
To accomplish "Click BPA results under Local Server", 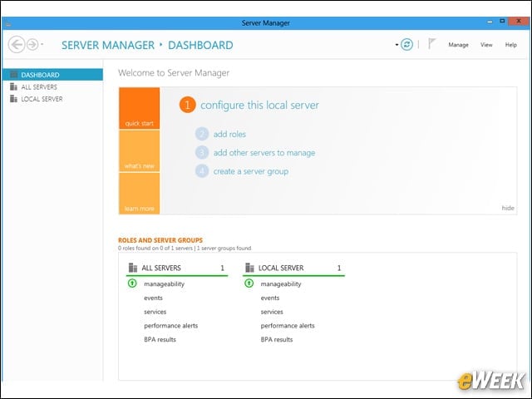I will (277, 340).
